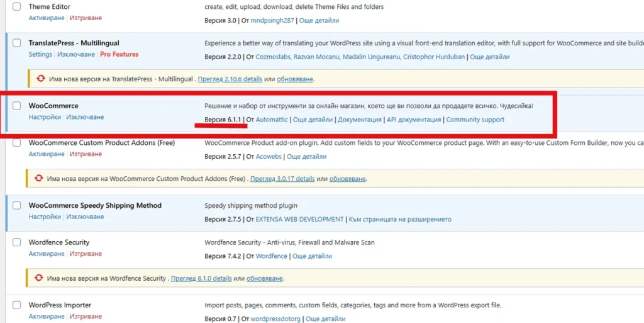
Task: Open Speedy Shipping Method Настройки link
Action: (x=45, y=217)
